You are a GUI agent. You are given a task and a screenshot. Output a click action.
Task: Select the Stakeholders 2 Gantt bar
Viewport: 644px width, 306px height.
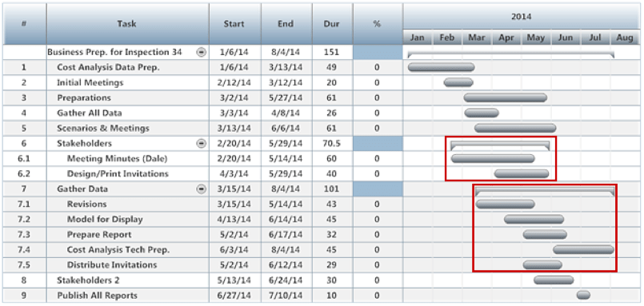point(554,280)
